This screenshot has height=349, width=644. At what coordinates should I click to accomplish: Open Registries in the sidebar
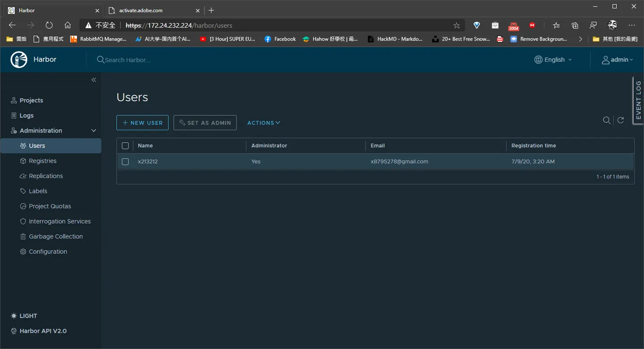coord(42,161)
